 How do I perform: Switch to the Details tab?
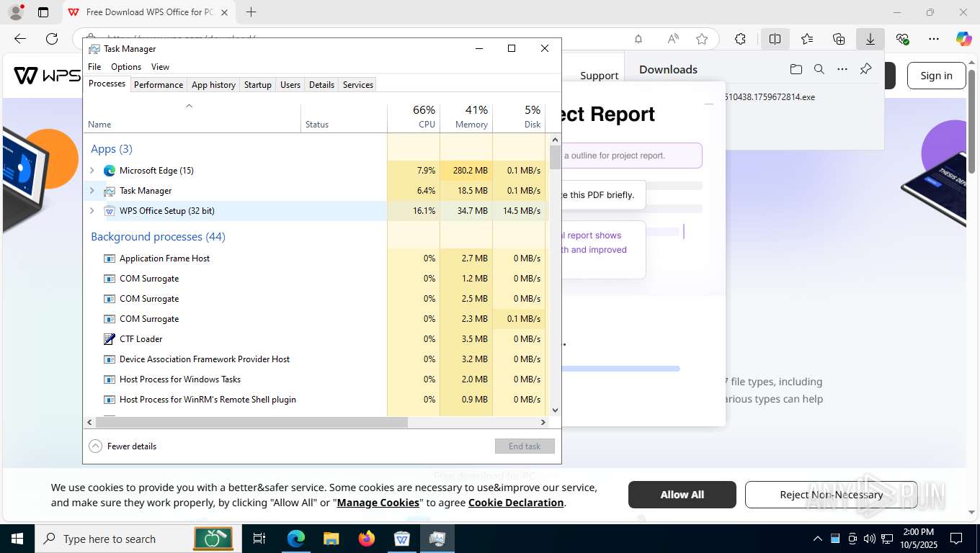321,85
